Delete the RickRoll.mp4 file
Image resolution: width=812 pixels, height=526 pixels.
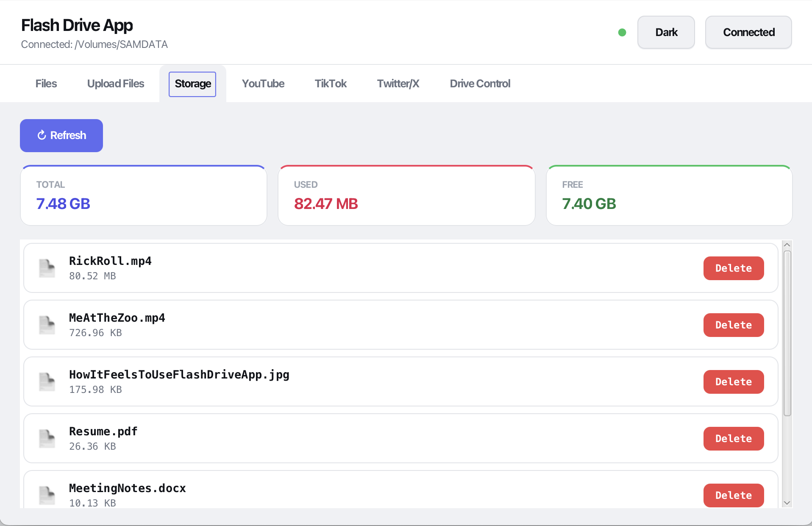(734, 268)
